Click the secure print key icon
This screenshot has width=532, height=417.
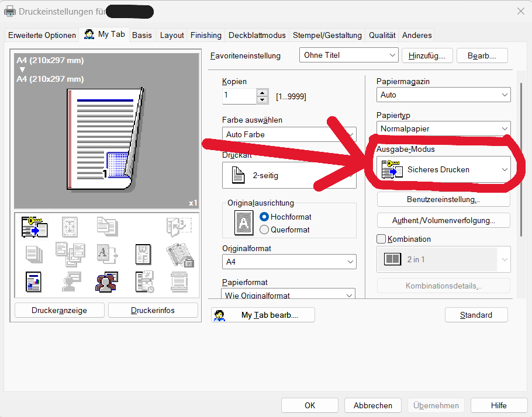[x=34, y=227]
